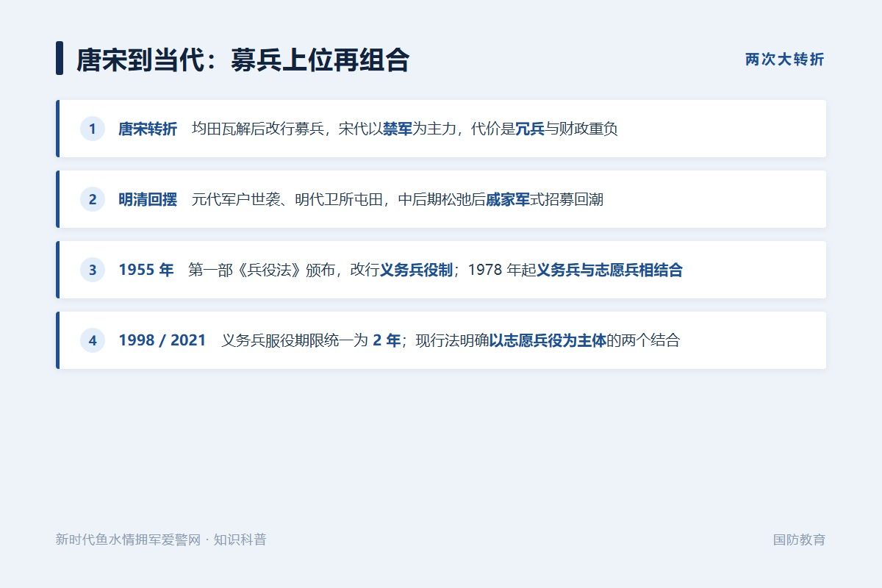Click the 两次大转折 label at top right
882x588 pixels.
tap(785, 60)
